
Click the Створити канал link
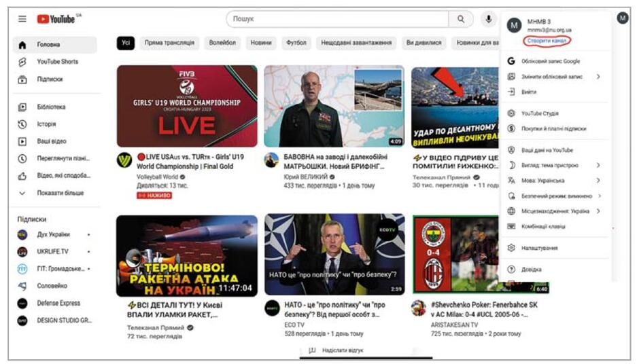[x=547, y=41]
